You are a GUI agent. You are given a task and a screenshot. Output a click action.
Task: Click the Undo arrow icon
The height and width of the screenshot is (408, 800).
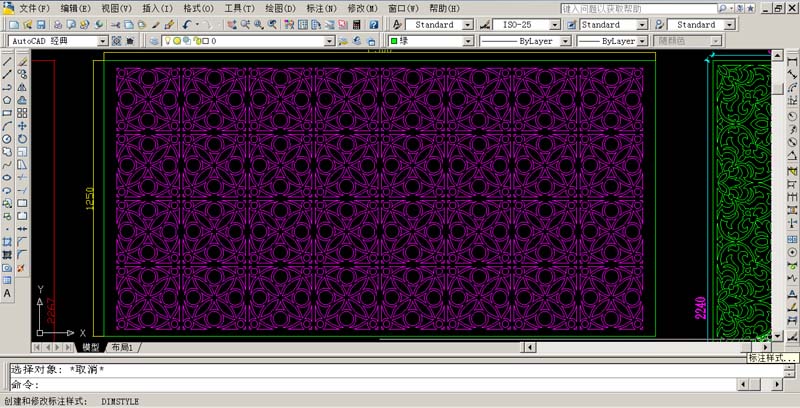click(x=187, y=24)
